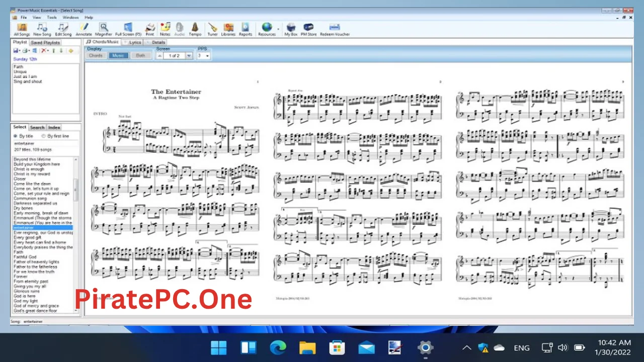Open the PM Store icon
The width and height of the screenshot is (644, 362).
pyautogui.click(x=308, y=29)
